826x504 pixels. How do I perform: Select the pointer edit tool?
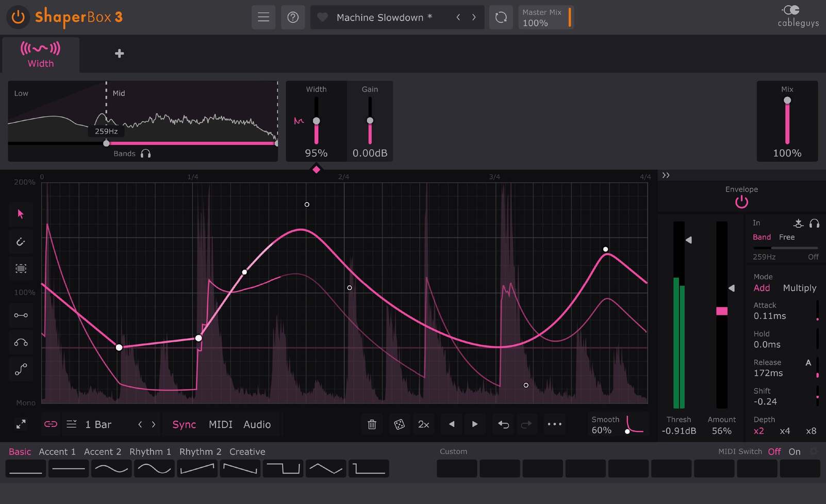coord(21,214)
